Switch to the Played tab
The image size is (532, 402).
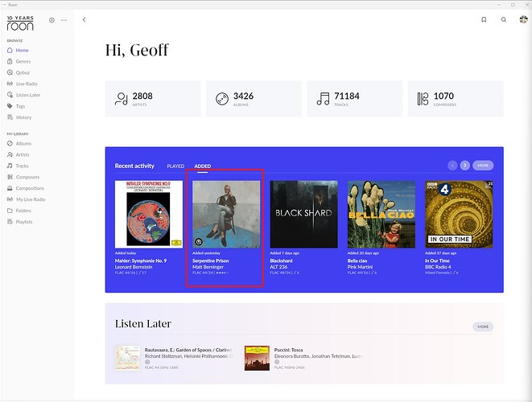[175, 166]
